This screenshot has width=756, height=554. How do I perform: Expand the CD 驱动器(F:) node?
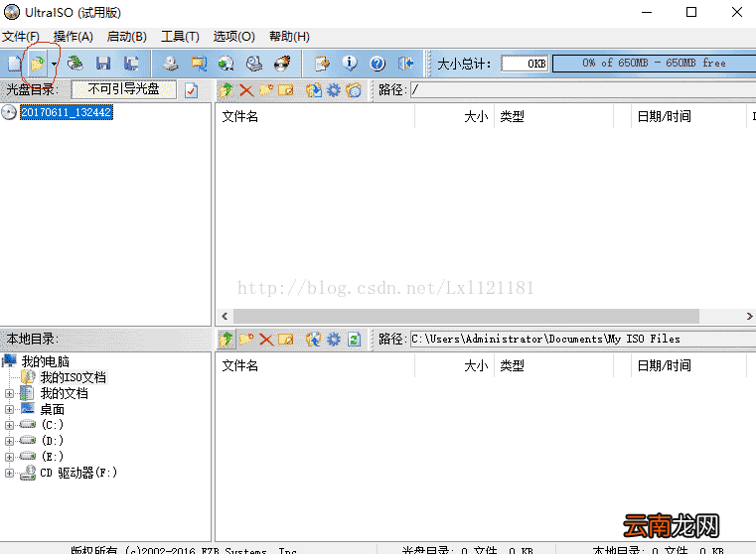9,473
